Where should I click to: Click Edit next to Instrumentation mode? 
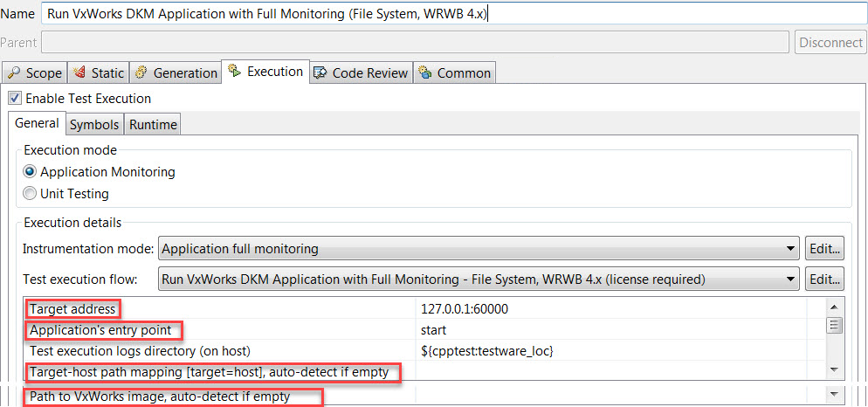click(825, 249)
